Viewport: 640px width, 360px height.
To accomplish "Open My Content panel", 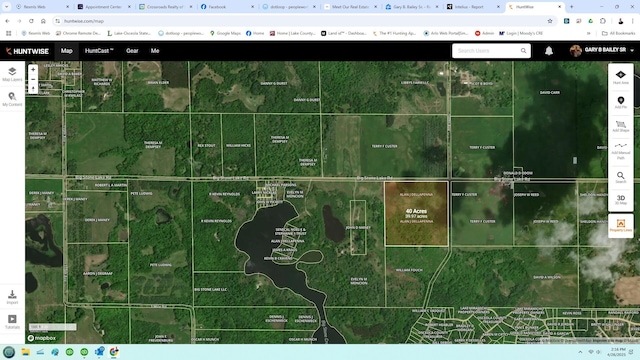I will [12, 99].
